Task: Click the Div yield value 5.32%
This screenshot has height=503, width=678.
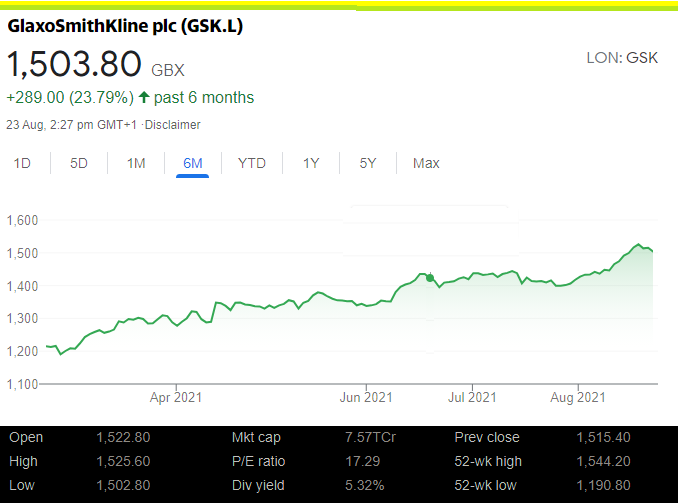Action: [x=365, y=485]
